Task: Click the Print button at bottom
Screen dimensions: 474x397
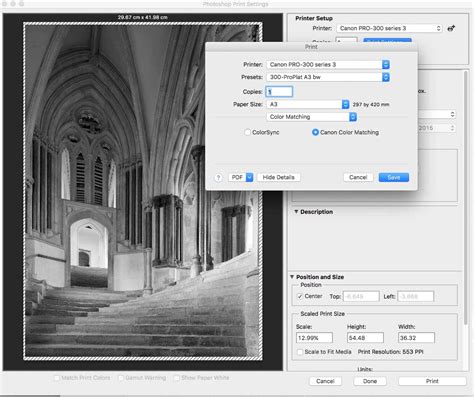Action: [432, 381]
